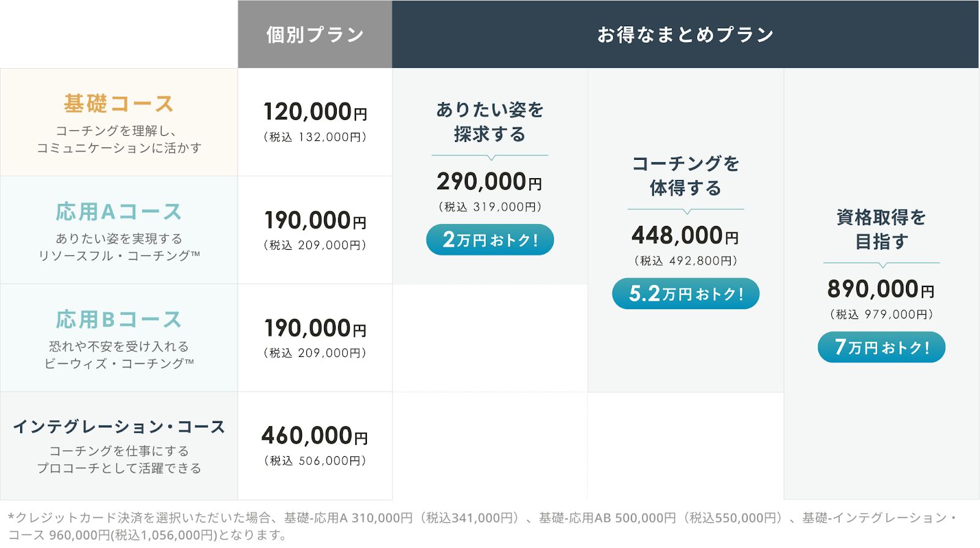Open the 応用Aコース title
This screenshot has width=980, height=548.
(x=119, y=212)
